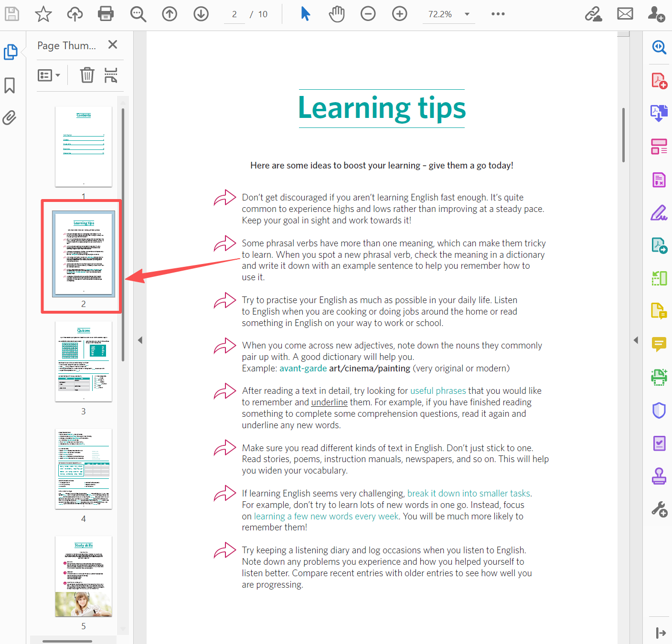The width and height of the screenshot is (672, 644).
Task: Open the Export PDF tool
Action: click(x=659, y=245)
